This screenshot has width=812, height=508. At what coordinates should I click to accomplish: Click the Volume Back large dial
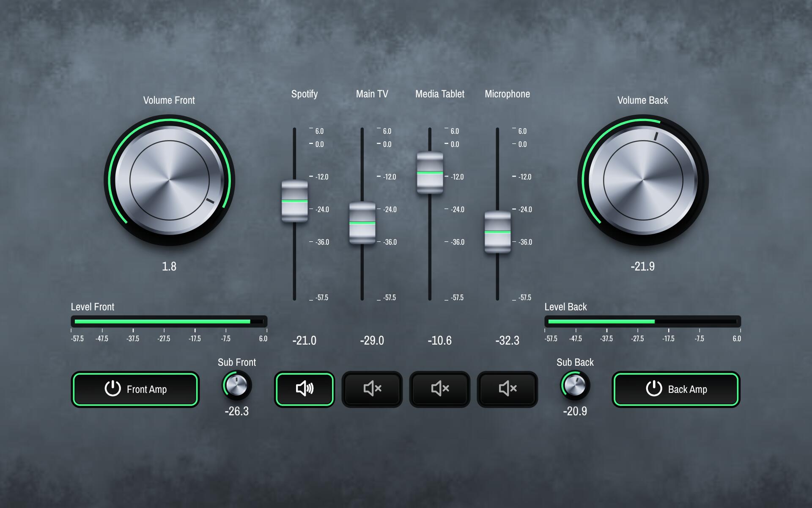tap(643, 180)
